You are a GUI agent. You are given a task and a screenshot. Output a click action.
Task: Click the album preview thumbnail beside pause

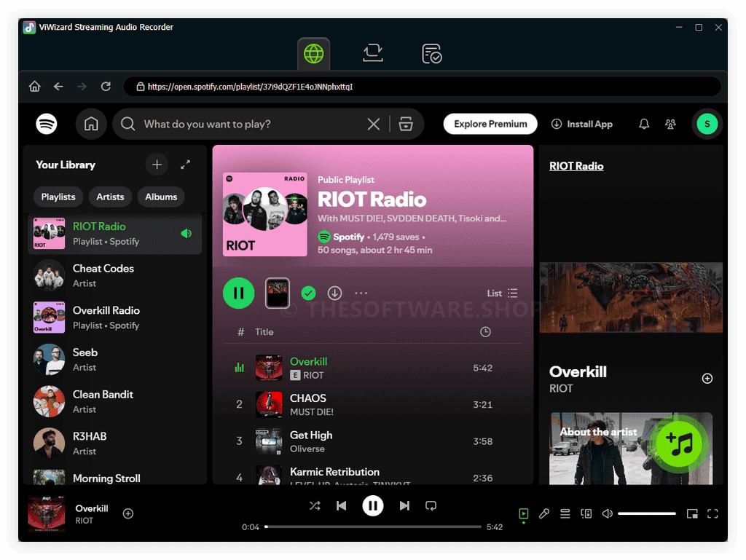[278, 293]
